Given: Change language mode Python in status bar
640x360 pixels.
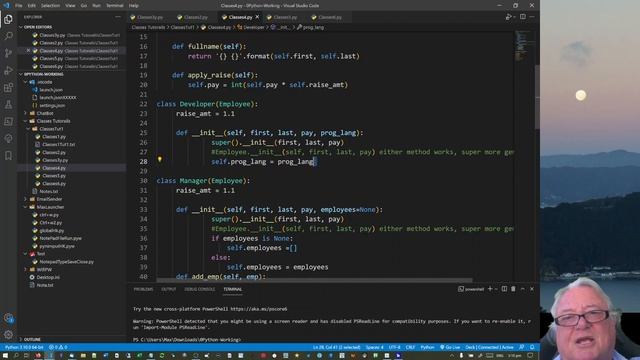Looking at the screenshot, I should coord(427,347).
